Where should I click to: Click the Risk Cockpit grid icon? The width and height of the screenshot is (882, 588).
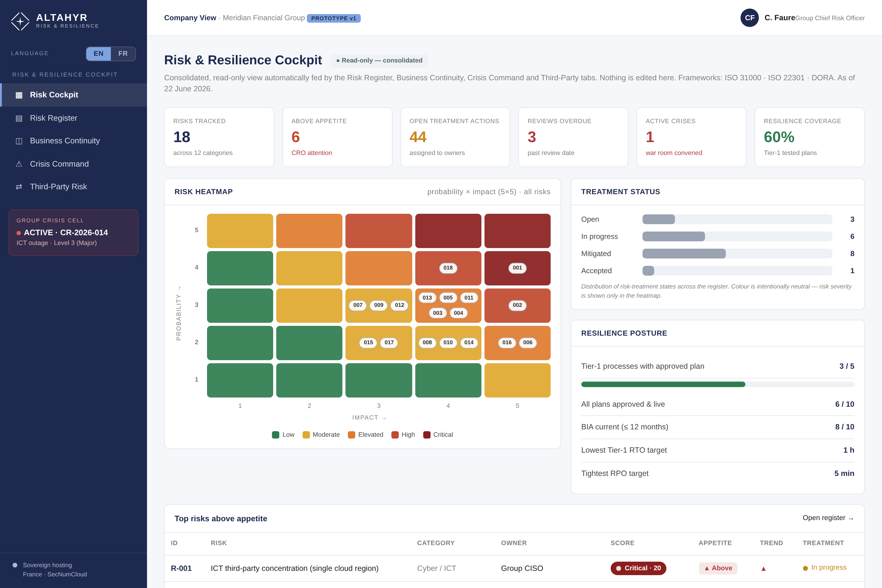pyautogui.click(x=19, y=95)
